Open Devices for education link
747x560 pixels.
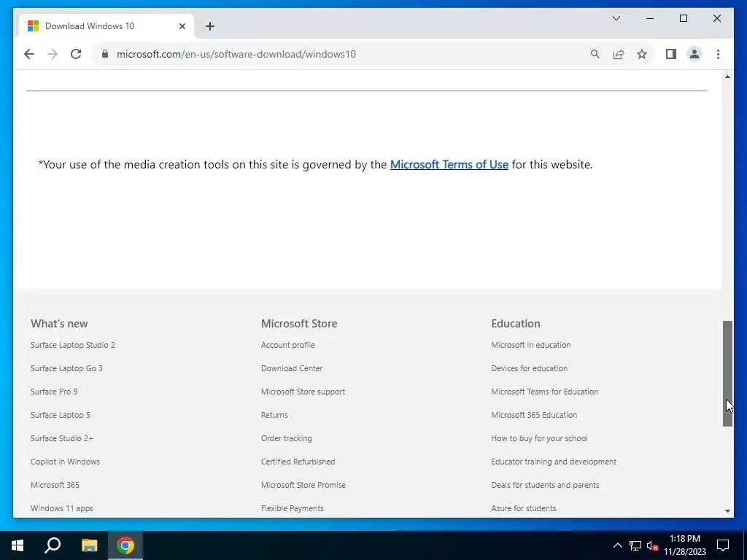pyautogui.click(x=530, y=368)
